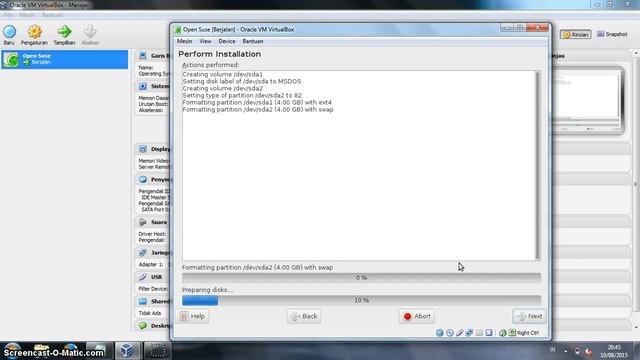
Task: Click the Penyimpanan storage section icon
Action: pyautogui.click(x=142, y=180)
